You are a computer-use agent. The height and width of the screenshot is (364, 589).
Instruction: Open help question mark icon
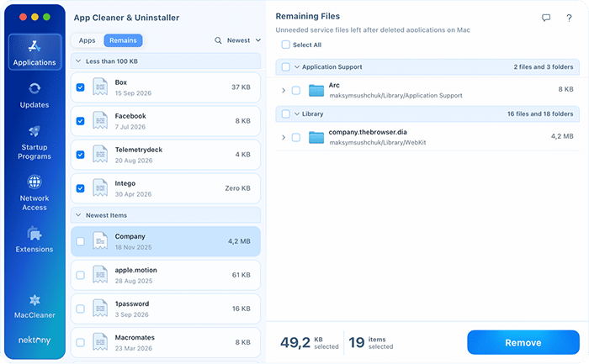point(569,18)
